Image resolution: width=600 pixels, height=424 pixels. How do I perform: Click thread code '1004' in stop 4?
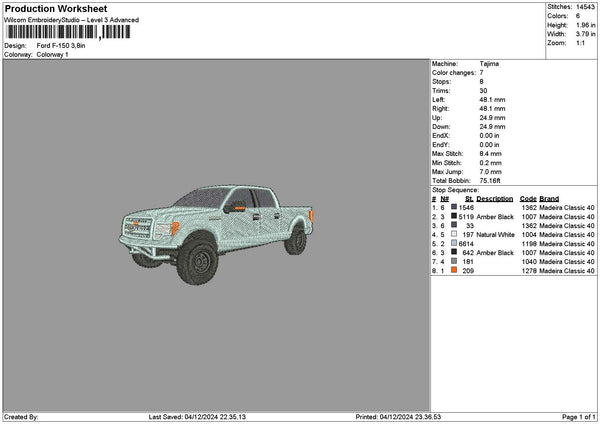pos(529,235)
